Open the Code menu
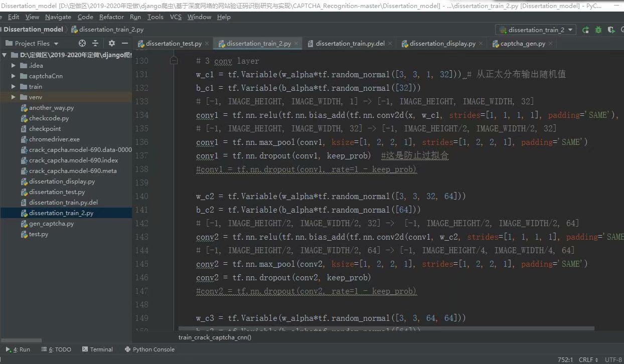Screen dimensions: 624x364 click(85, 17)
